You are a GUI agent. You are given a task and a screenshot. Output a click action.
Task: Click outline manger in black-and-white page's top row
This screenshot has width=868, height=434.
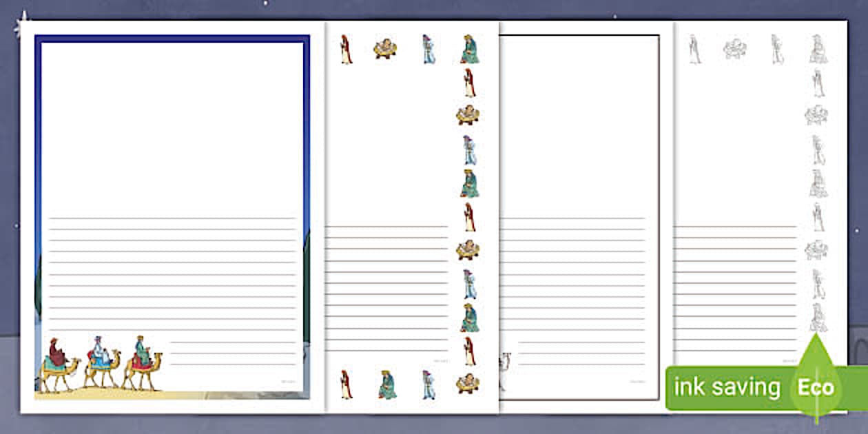(734, 49)
